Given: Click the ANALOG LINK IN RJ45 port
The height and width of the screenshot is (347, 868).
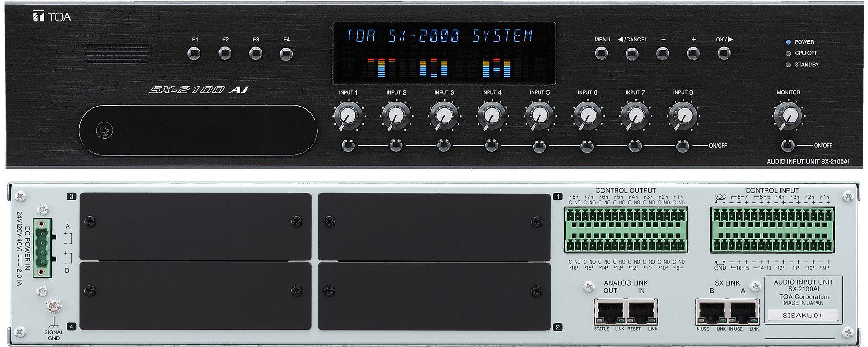Looking at the screenshot, I should (x=642, y=312).
